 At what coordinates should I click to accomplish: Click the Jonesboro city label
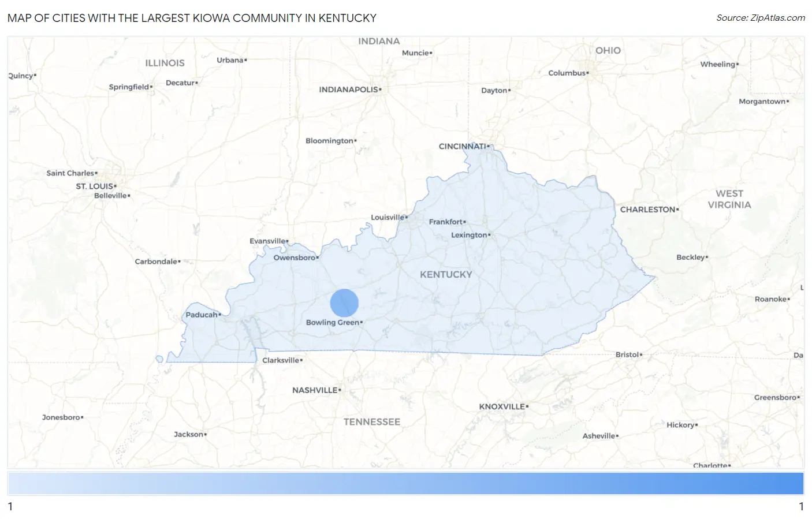click(x=61, y=417)
